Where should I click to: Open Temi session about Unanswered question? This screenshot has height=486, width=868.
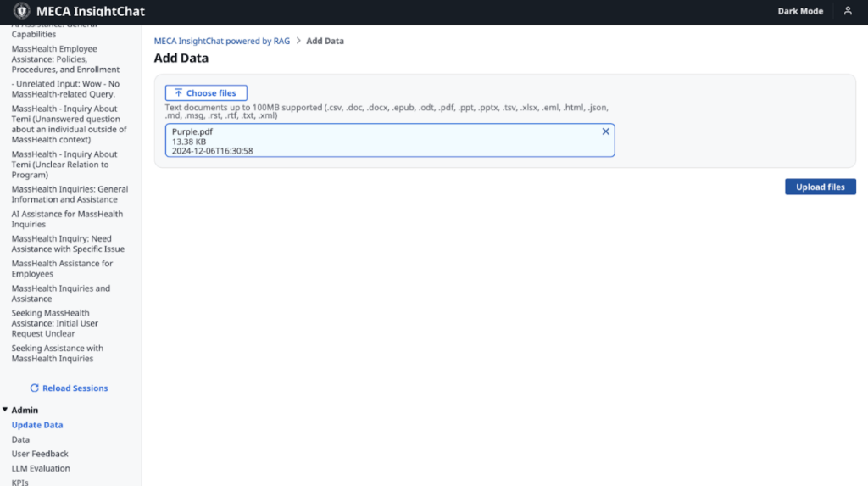coord(70,124)
